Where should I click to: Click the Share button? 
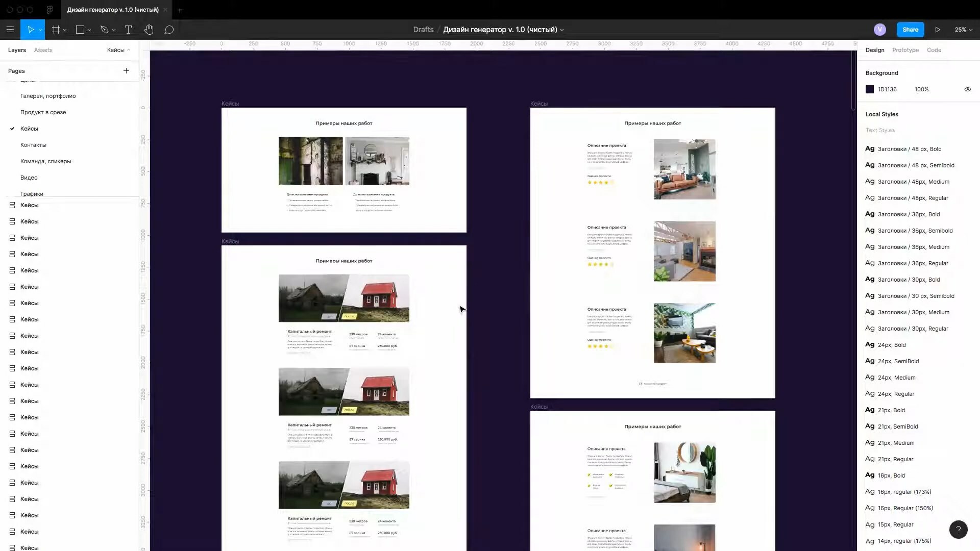[910, 30]
